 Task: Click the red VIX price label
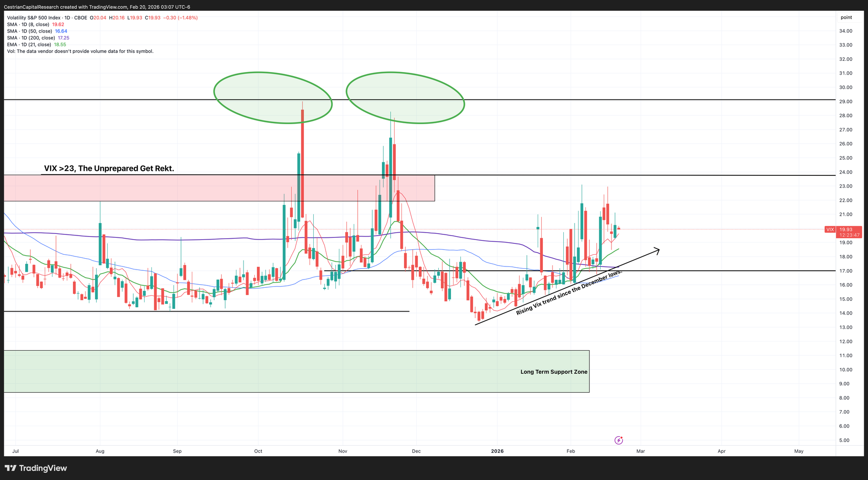pos(830,230)
